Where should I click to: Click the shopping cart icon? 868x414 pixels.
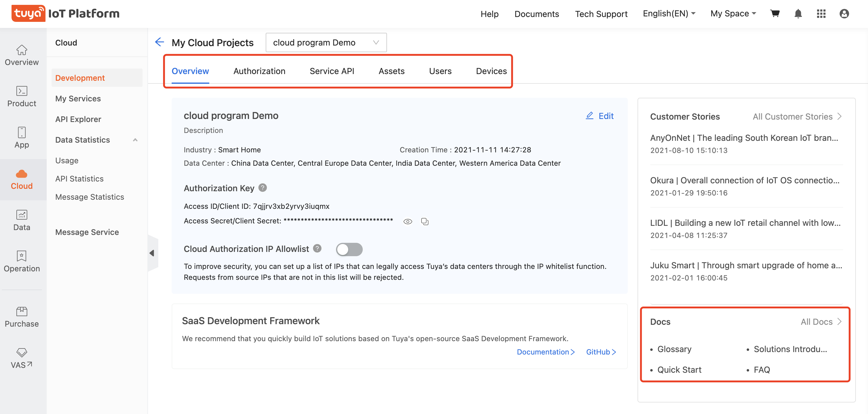pos(775,13)
